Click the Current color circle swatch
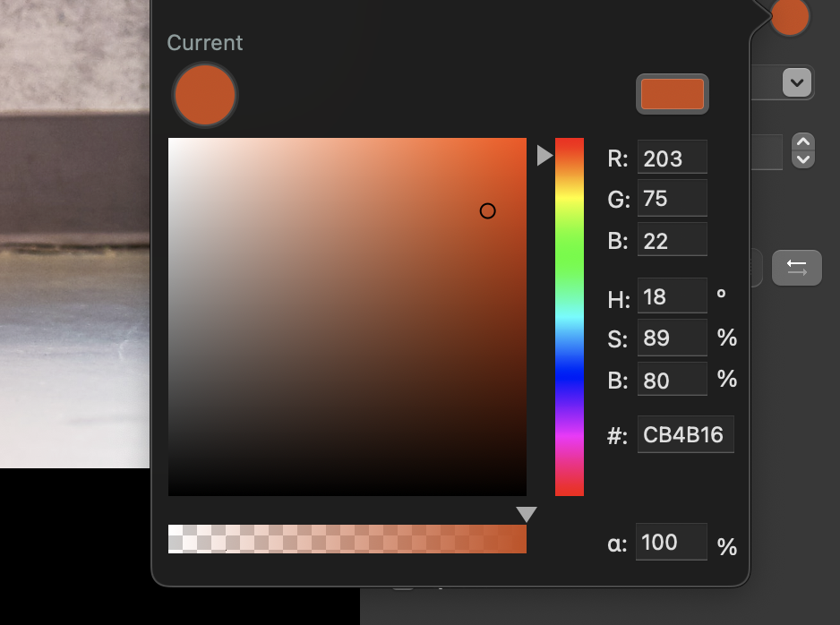The width and height of the screenshot is (840, 625). 205,95
